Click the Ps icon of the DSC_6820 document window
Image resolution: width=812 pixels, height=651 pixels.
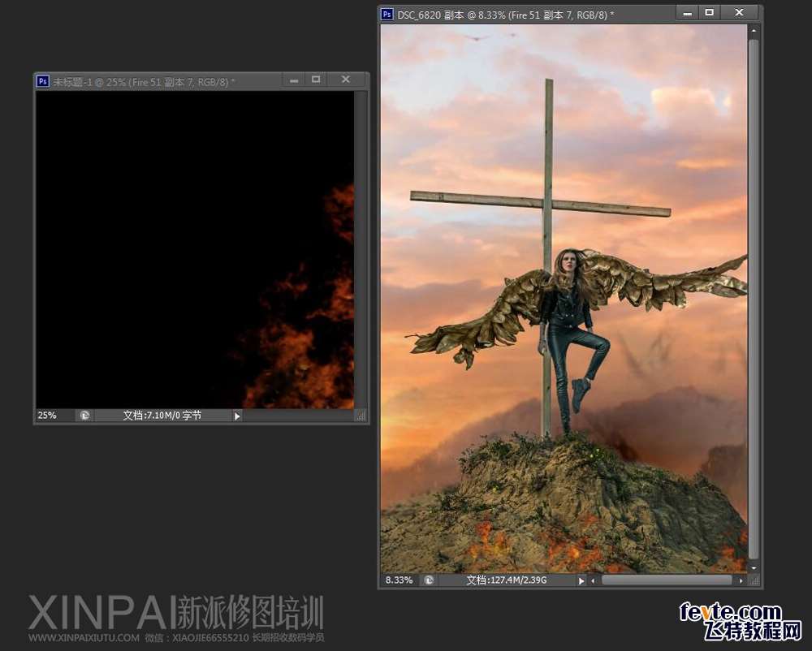pos(387,15)
